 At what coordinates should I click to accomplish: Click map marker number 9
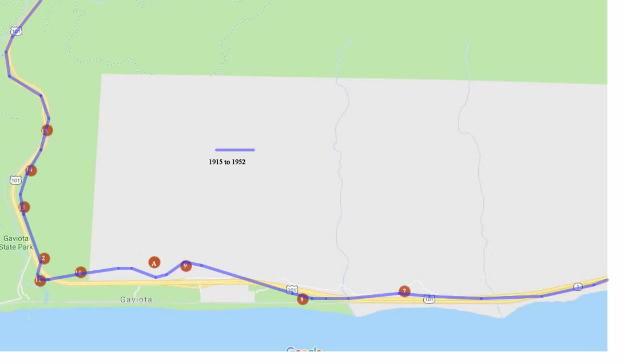pyautogui.click(x=186, y=266)
